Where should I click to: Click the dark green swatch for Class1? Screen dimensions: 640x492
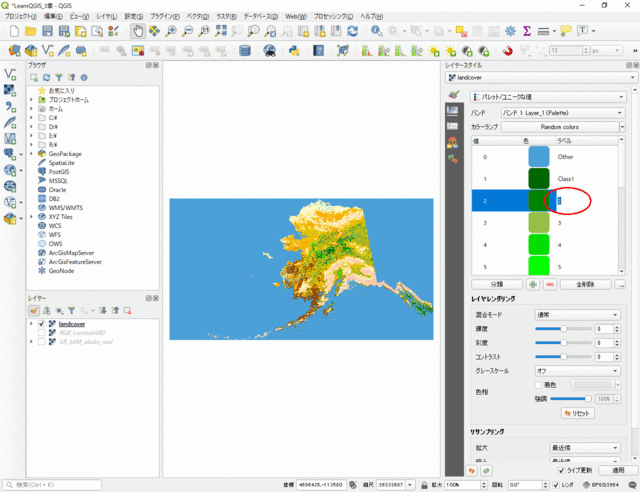539,179
